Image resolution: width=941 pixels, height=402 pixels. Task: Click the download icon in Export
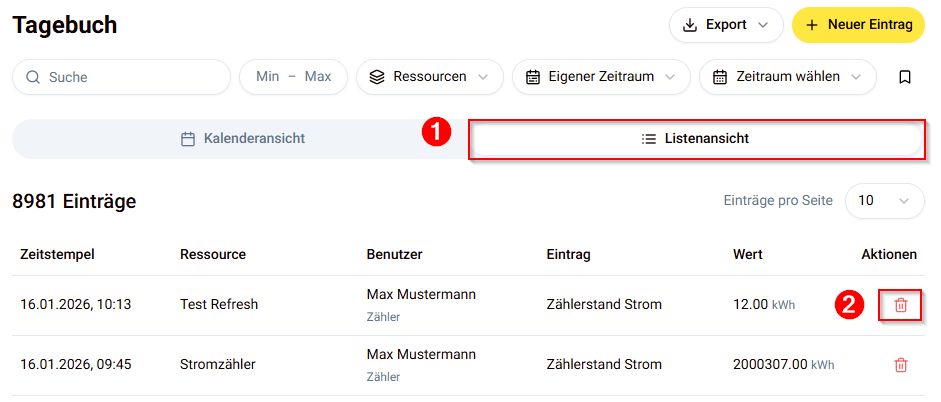(690, 25)
